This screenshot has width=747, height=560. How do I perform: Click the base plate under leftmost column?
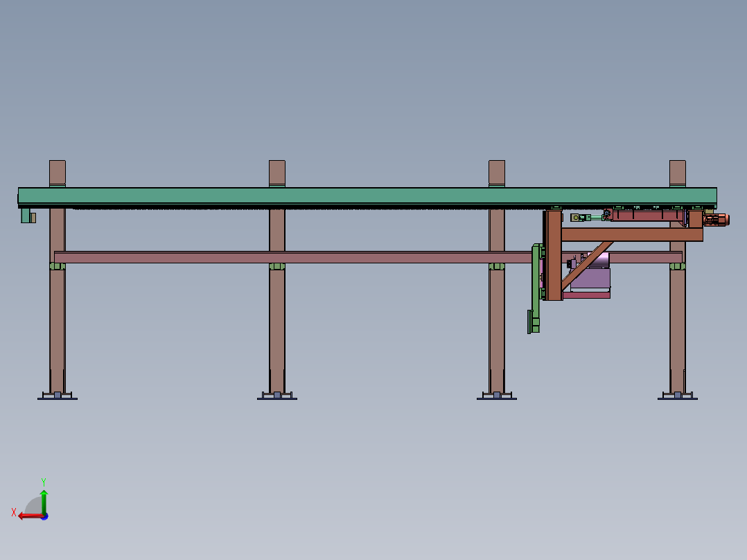[x=57, y=396]
